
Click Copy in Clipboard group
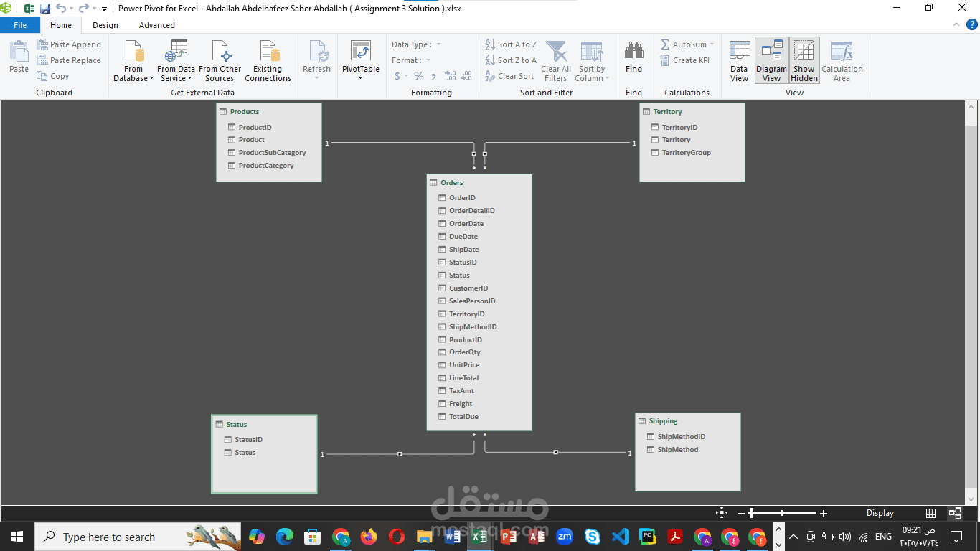coord(53,76)
